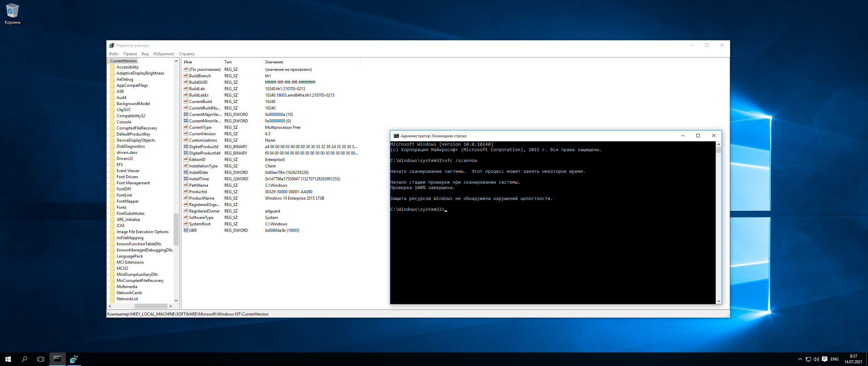Open the Справка menu
This screenshot has width=868, height=366.
coord(186,54)
